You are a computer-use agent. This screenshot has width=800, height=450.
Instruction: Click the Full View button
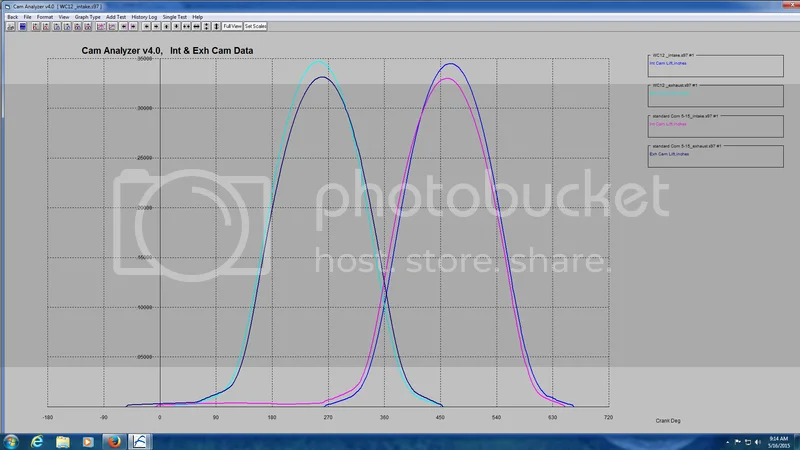(x=232, y=26)
